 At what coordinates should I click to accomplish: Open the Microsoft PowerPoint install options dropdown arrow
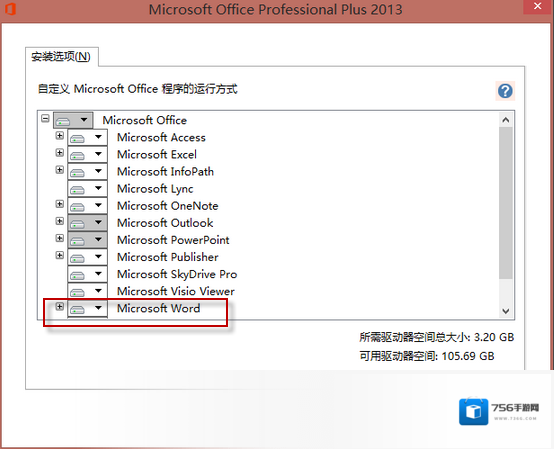coord(98,240)
